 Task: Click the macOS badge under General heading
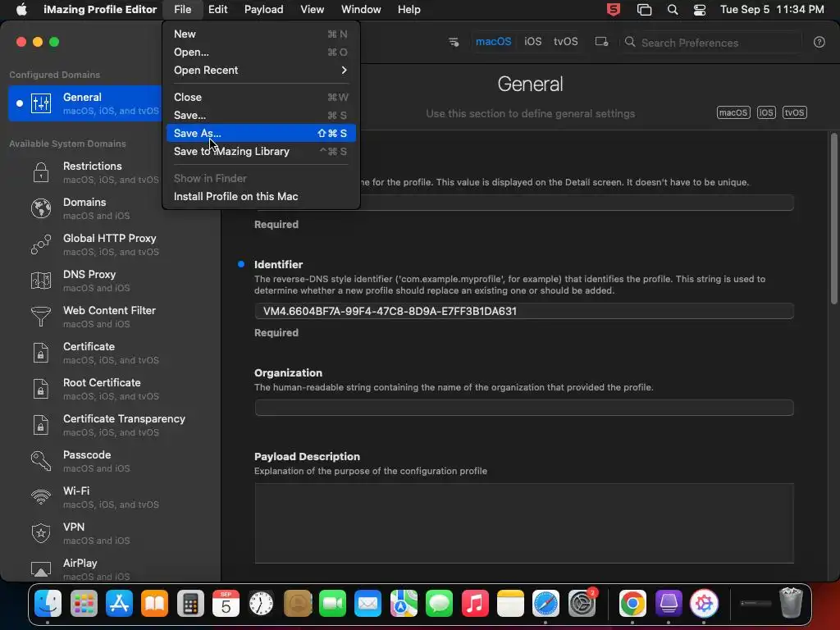733,112
